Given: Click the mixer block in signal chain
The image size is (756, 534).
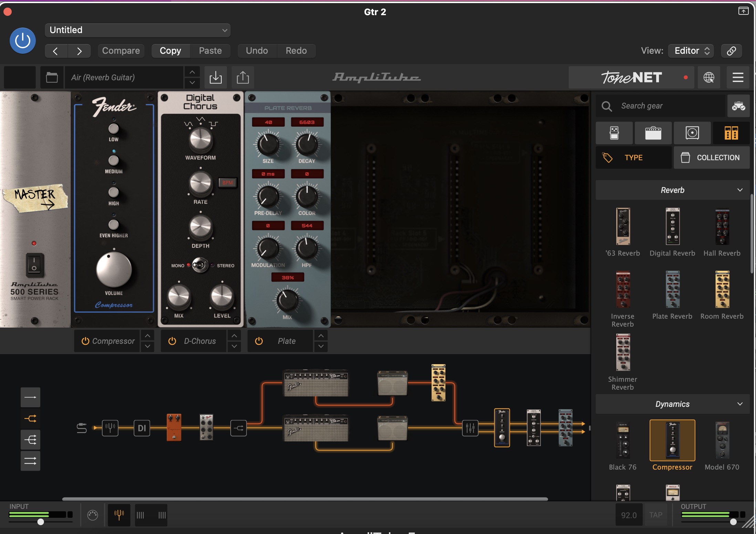Looking at the screenshot, I should pos(470,428).
